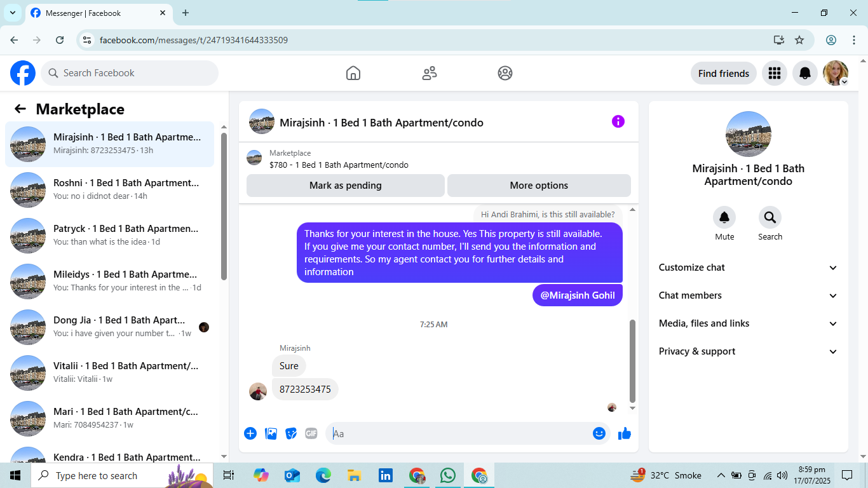Click the Facebook logo icon
Viewport: 868px width, 488px height.
[x=23, y=73]
